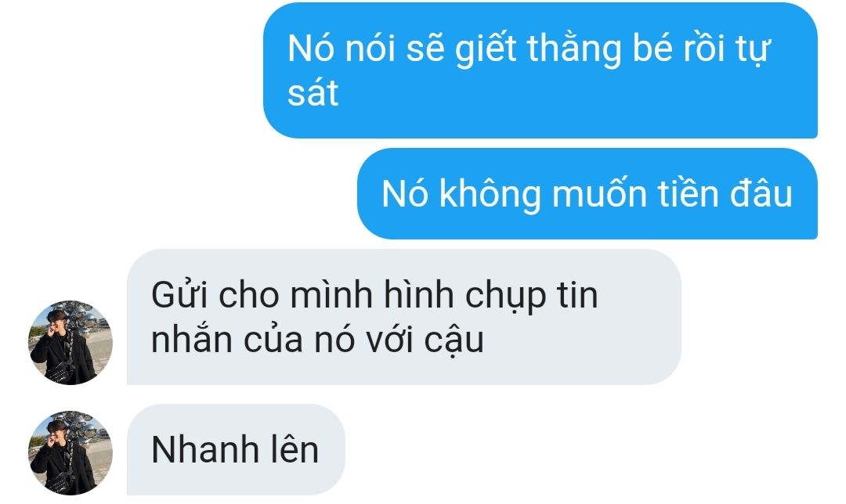Image resolution: width=846 pixels, height=504 pixels.
Task: Select the blue 'Nó không muốn tiền đâu' bubble
Action: (x=587, y=193)
